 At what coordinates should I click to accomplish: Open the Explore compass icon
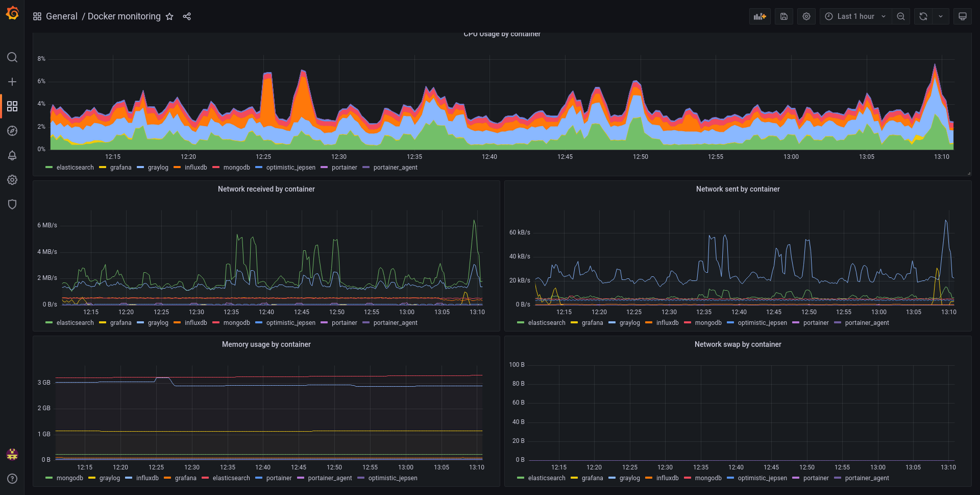[12, 131]
